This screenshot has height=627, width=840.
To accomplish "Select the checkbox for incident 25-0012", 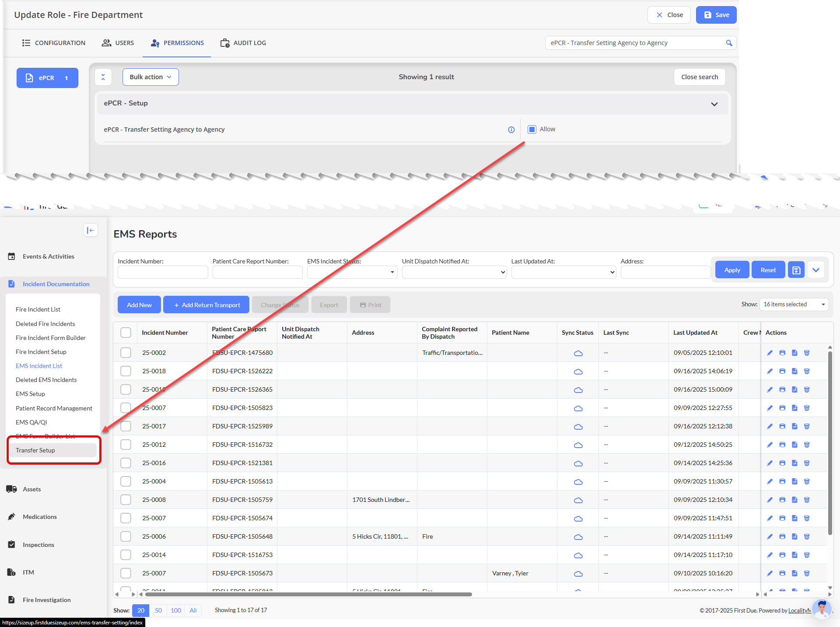I will tap(126, 445).
